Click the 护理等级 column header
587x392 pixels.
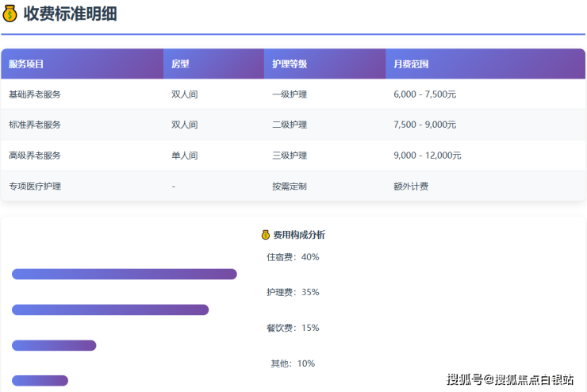[x=289, y=64]
